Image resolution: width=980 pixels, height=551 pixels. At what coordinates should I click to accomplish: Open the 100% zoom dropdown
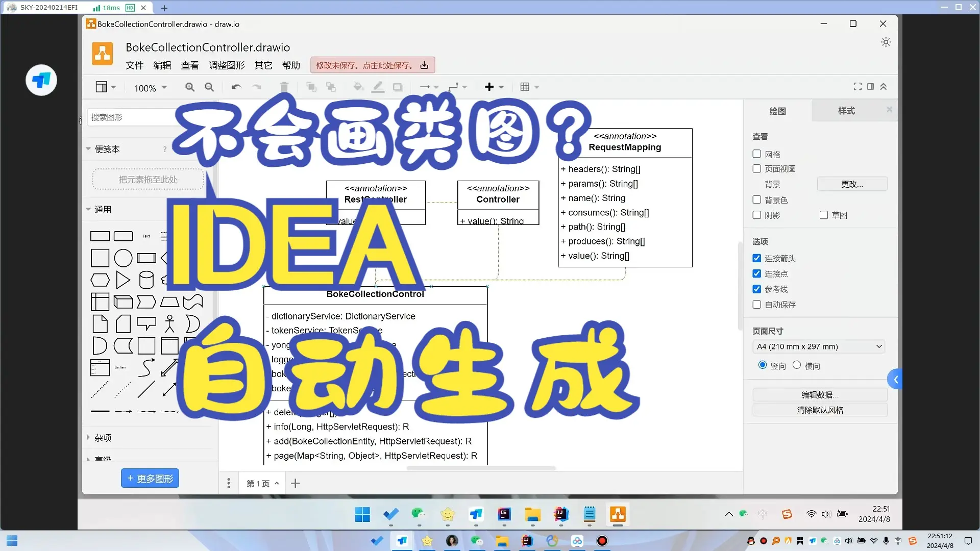click(151, 88)
